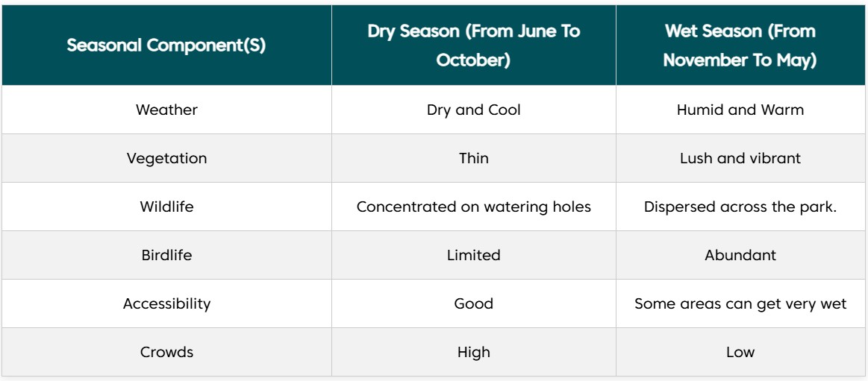Screen dimensions: 868x381
Task: Select the Accessibility row label
Action: click(166, 303)
